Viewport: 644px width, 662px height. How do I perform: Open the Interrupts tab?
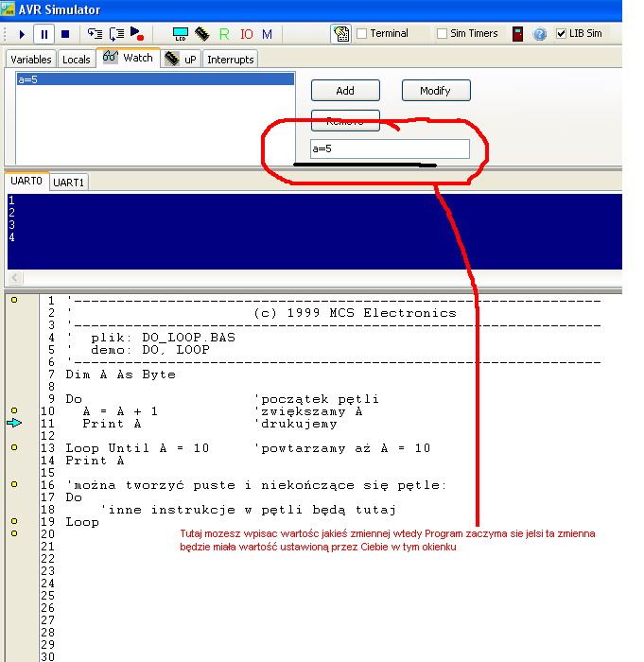click(230, 59)
